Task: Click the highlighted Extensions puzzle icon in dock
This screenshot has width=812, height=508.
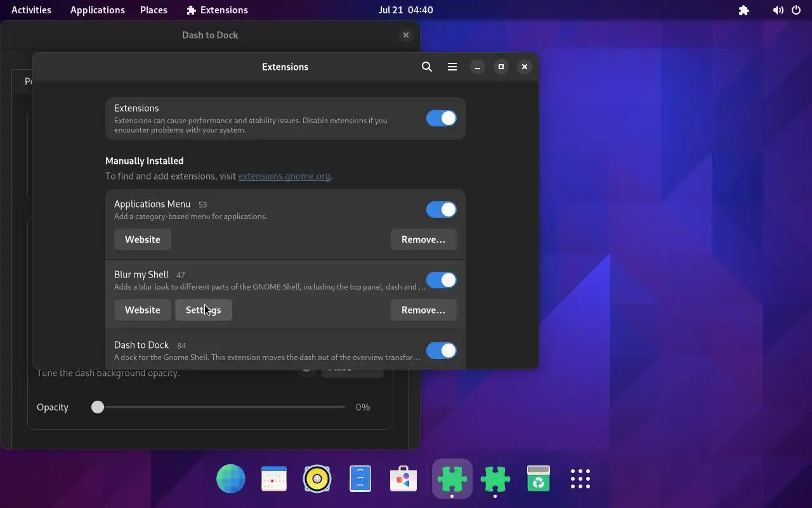Action: point(452,479)
